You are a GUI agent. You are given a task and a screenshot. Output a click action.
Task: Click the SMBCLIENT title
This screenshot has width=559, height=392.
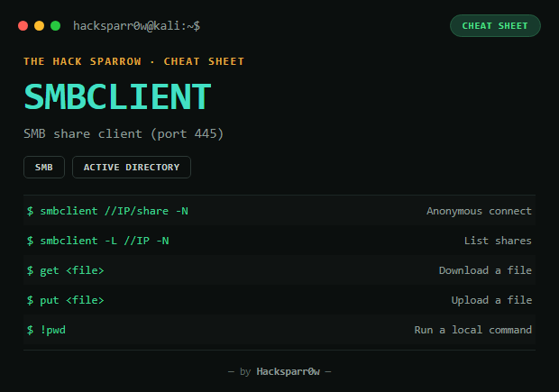pyautogui.click(x=117, y=96)
